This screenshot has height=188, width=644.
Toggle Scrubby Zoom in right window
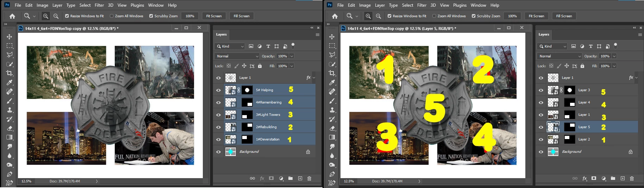486,16
